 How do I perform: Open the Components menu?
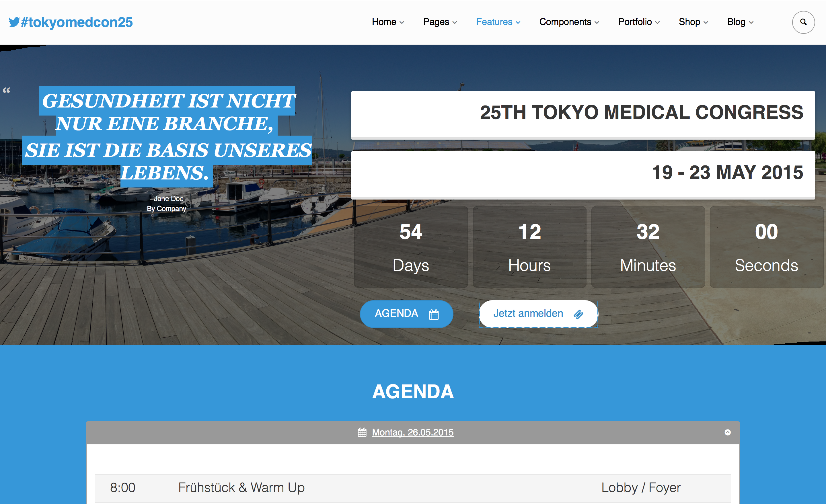(569, 22)
